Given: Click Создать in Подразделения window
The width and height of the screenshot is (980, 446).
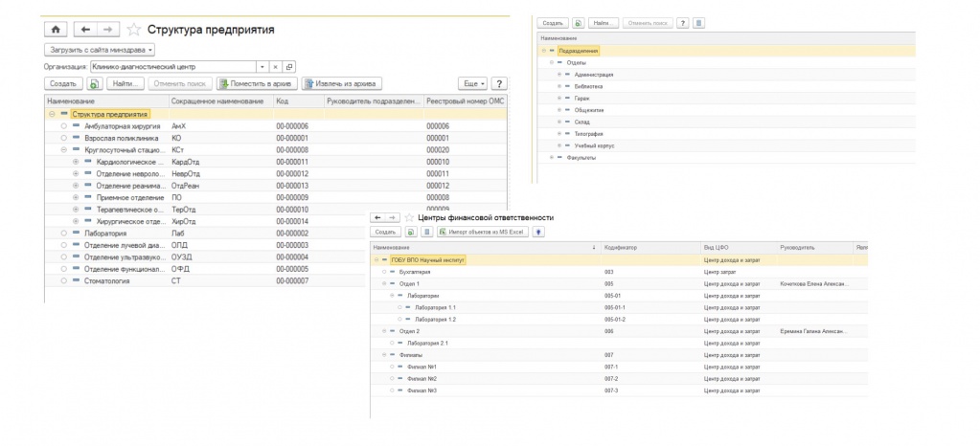Looking at the screenshot, I should tap(553, 23).
